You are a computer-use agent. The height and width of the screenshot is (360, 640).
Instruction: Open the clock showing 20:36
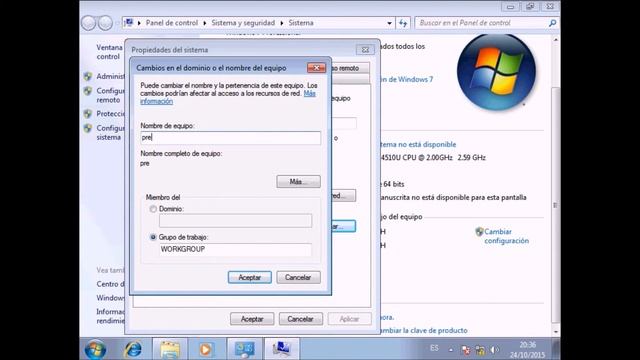click(527, 350)
